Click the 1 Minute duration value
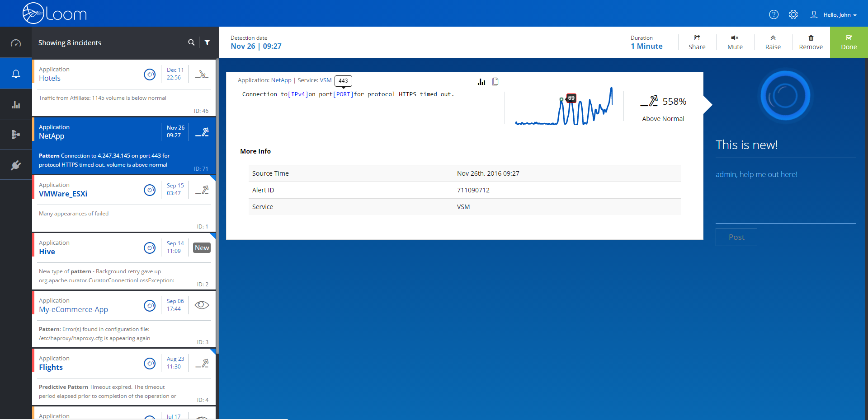The width and height of the screenshot is (868, 420). [x=646, y=46]
